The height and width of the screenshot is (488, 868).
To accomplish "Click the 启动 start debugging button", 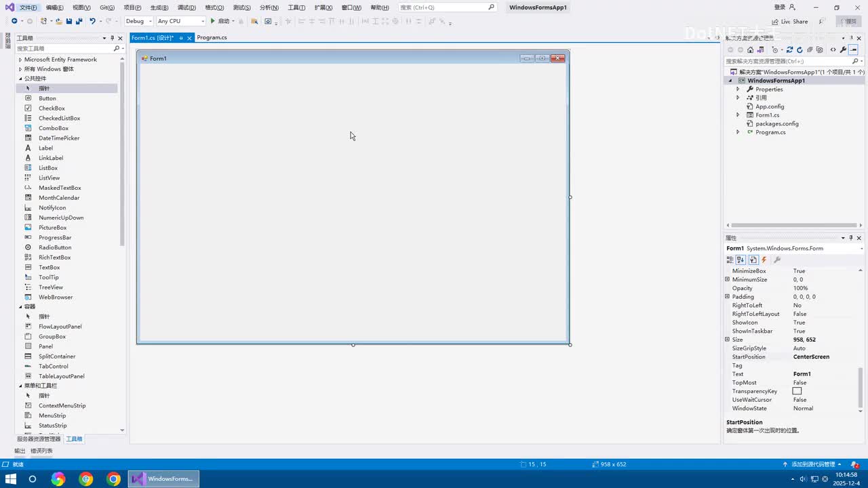I will pyautogui.click(x=220, y=21).
